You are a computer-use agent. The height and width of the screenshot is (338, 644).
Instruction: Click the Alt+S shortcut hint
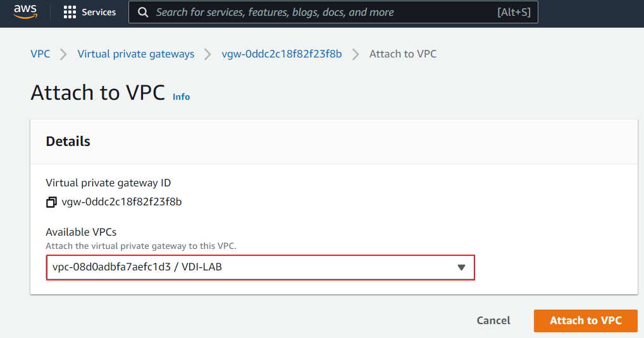click(x=514, y=13)
